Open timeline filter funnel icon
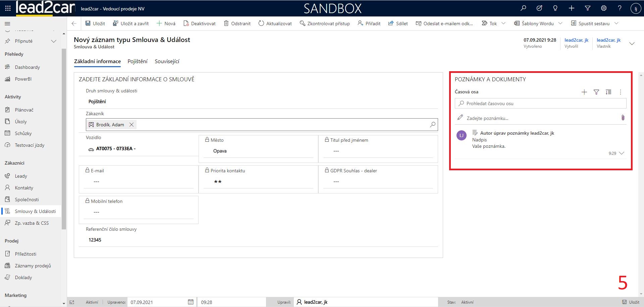The width and height of the screenshot is (644, 307). coord(596,92)
